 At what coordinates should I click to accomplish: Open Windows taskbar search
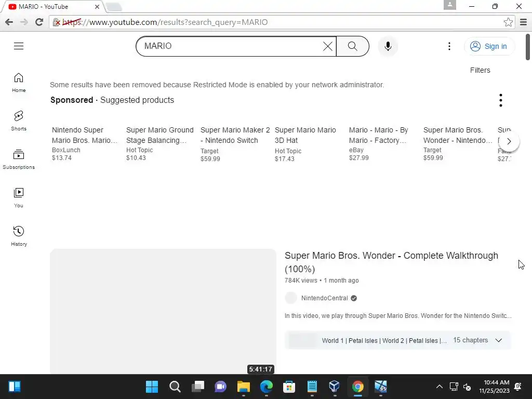point(175,387)
